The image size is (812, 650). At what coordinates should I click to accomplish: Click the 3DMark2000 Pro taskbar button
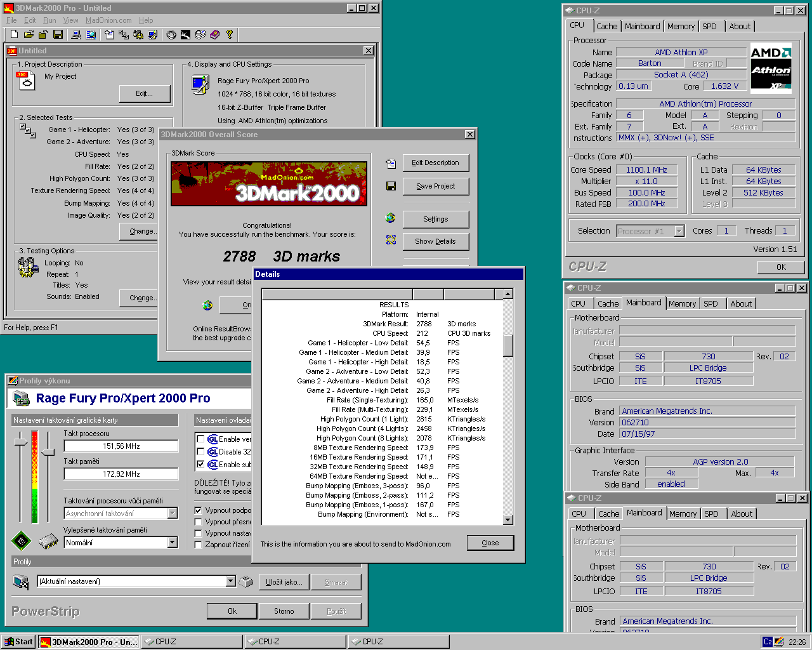[88, 642]
